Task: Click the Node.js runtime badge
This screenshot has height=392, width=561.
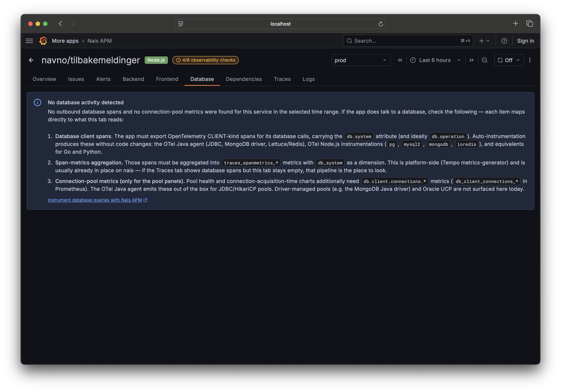Action: 156,60
